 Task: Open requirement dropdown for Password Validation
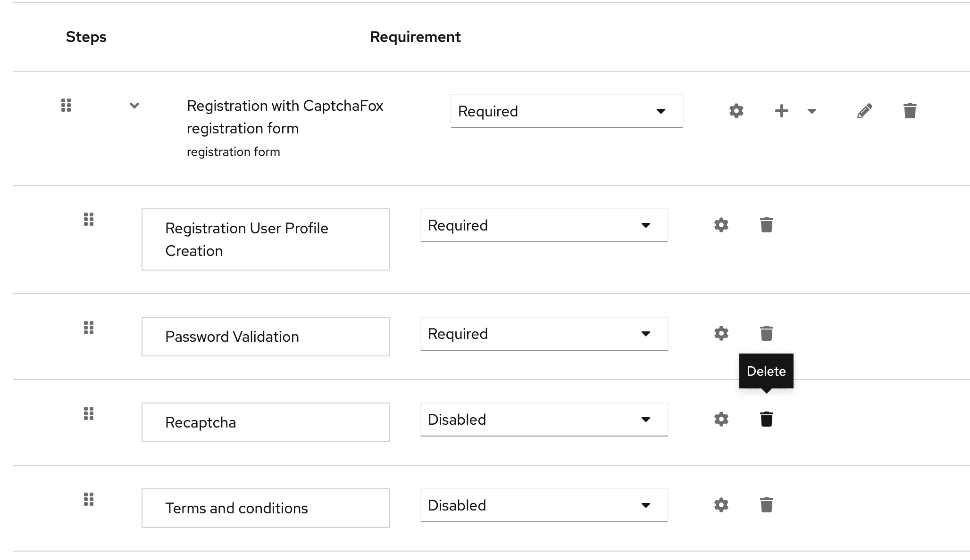[544, 334]
